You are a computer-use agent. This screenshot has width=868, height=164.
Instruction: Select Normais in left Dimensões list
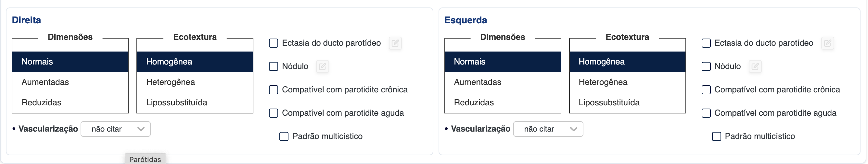[x=503, y=62]
